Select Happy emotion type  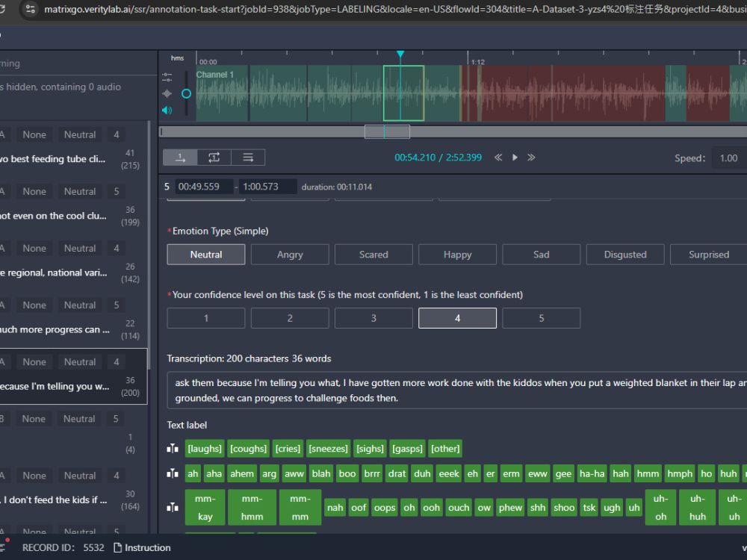click(x=457, y=255)
